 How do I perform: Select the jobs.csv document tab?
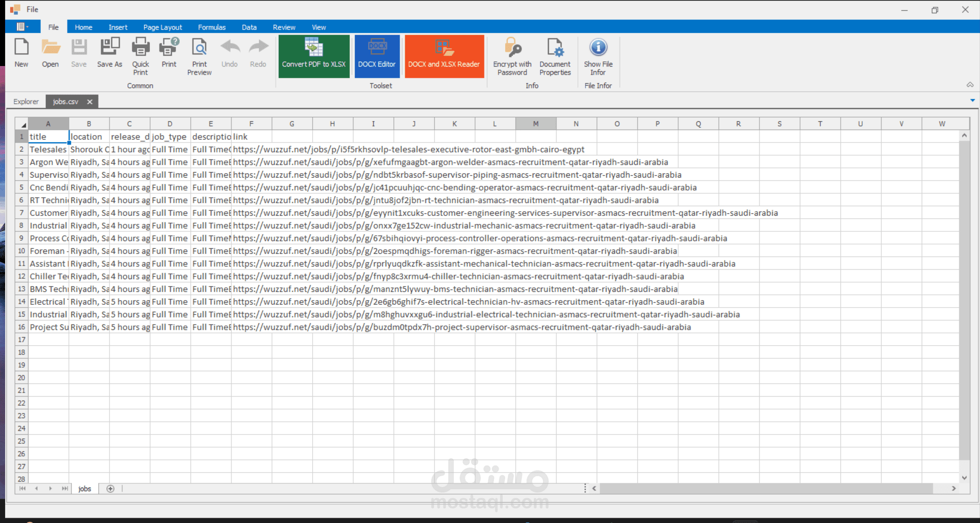pyautogui.click(x=66, y=102)
